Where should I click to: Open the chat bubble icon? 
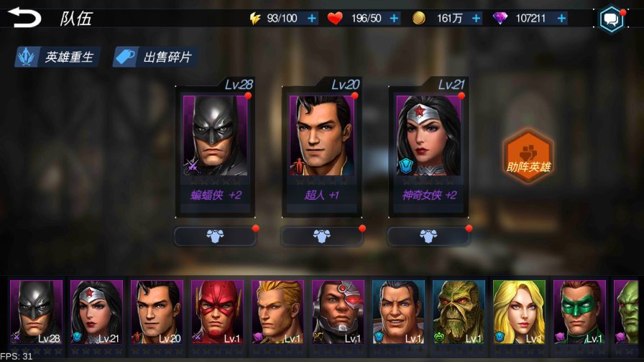click(x=611, y=19)
